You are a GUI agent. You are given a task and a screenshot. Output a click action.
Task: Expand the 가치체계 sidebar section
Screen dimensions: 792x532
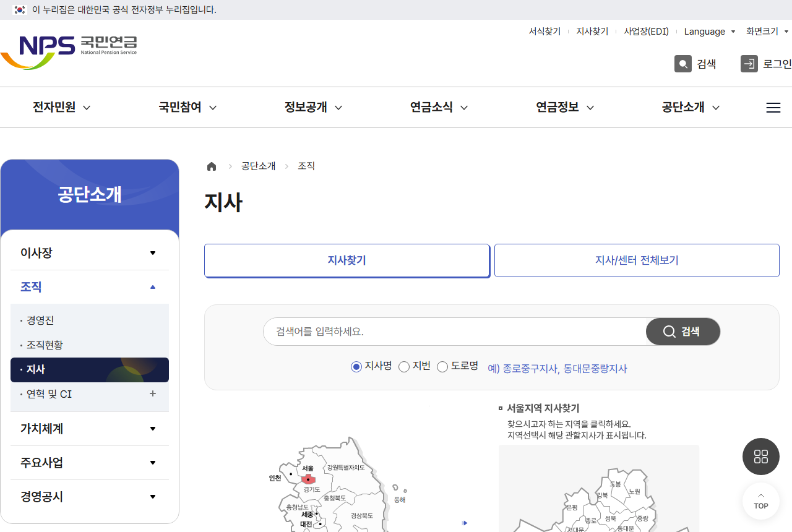tap(90, 429)
